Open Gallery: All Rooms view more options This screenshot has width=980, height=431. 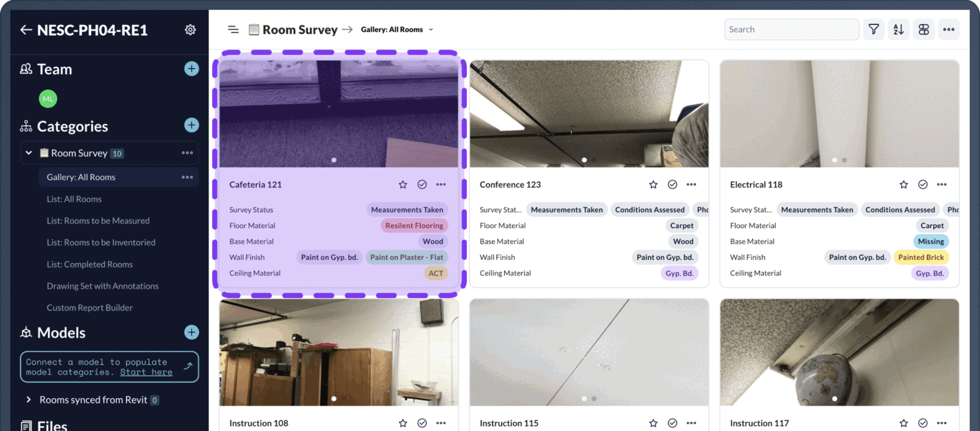click(x=187, y=177)
